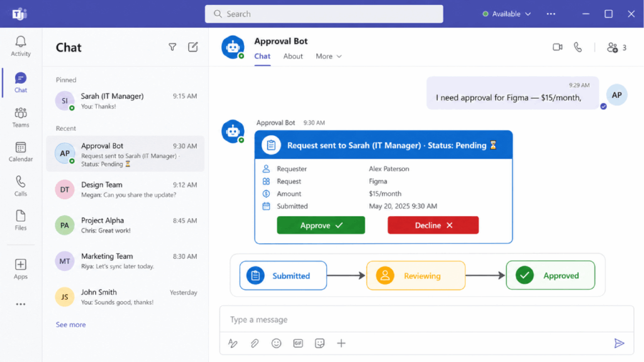Click the $15/month amount value

(x=385, y=194)
